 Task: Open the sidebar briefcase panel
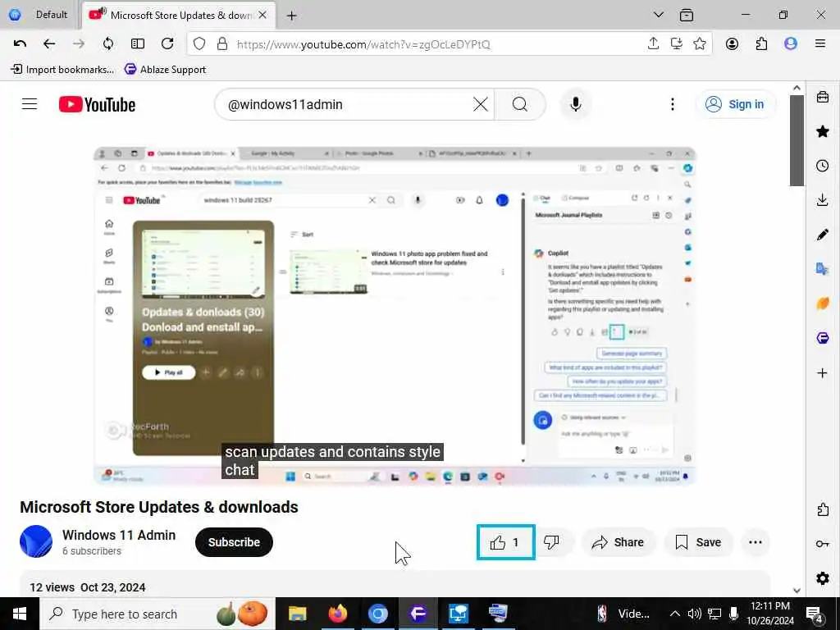[823, 97]
